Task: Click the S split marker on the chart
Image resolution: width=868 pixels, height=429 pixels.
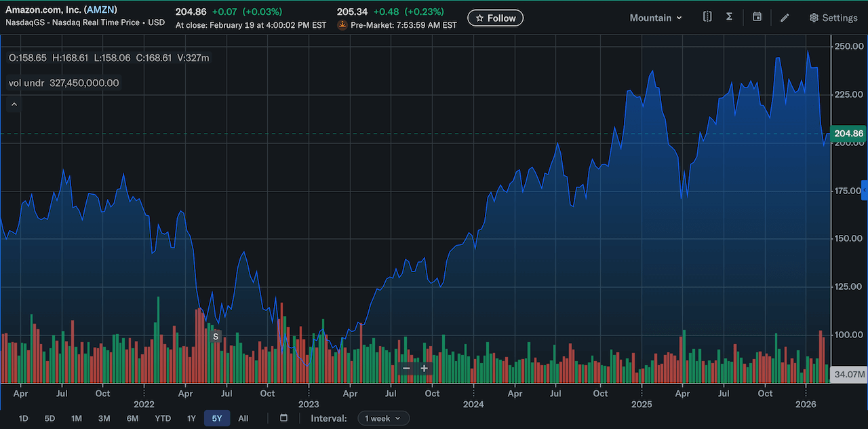Action: [215, 336]
